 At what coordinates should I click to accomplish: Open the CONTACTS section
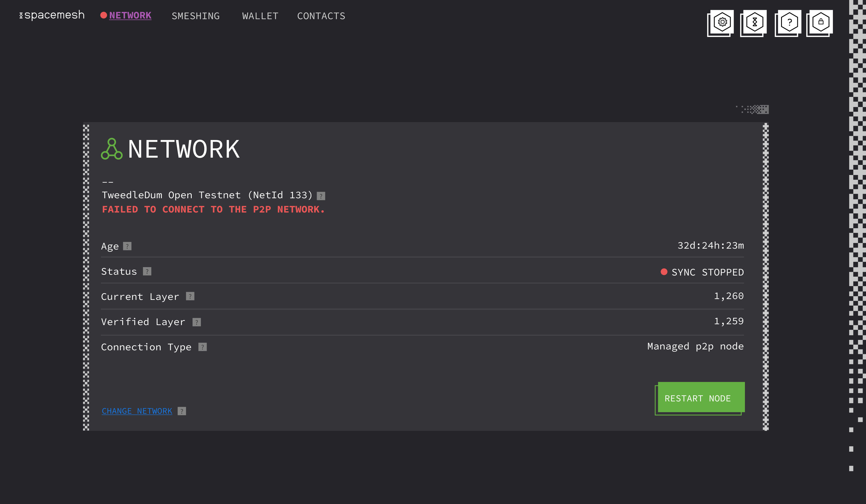pos(321,16)
